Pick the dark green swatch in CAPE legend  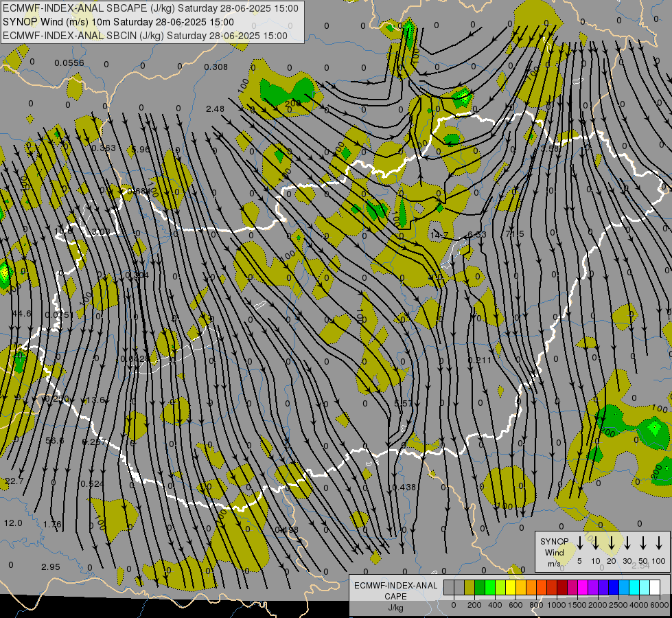point(480,588)
